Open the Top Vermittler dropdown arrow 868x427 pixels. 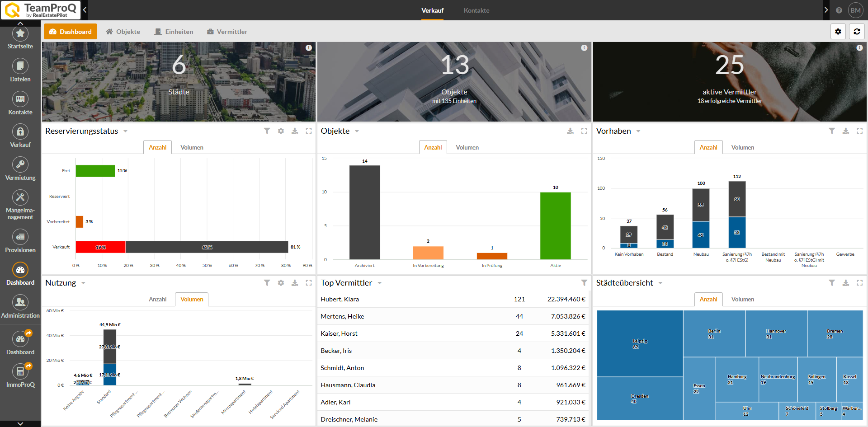pyautogui.click(x=380, y=283)
